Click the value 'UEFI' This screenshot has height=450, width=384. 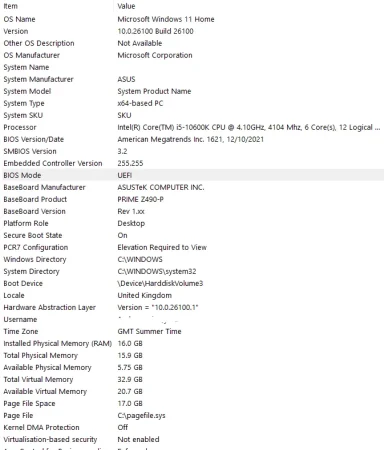tap(125, 175)
